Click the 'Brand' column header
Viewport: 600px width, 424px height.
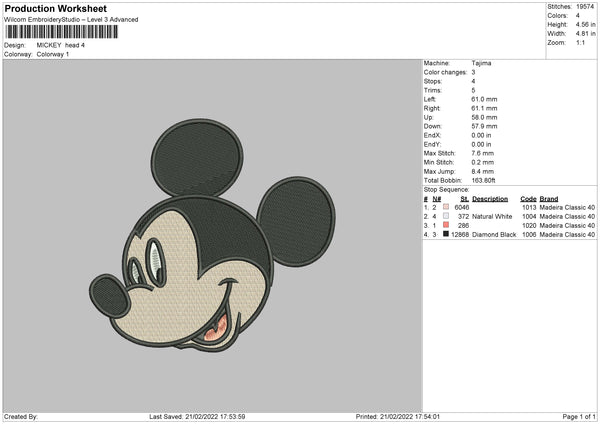549,199
